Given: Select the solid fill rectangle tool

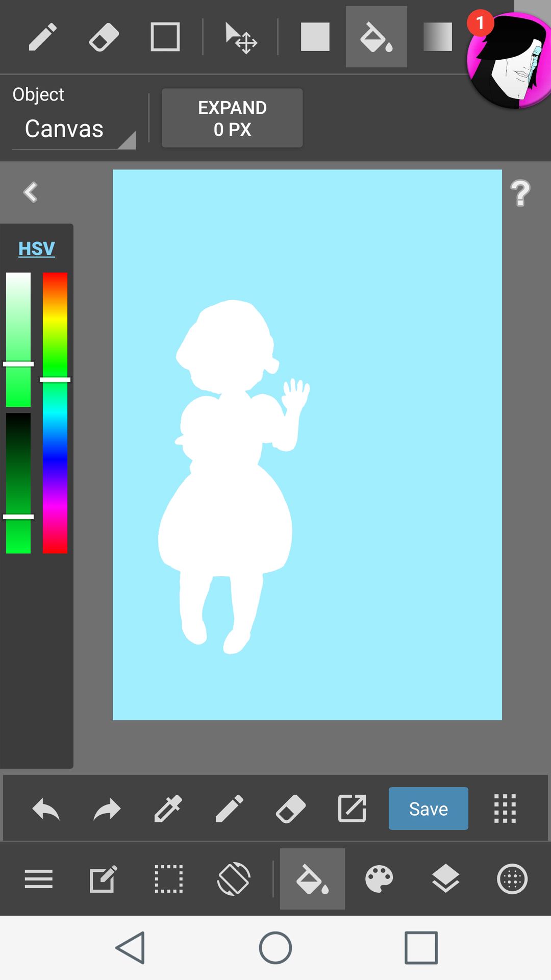Looking at the screenshot, I should click(x=315, y=37).
